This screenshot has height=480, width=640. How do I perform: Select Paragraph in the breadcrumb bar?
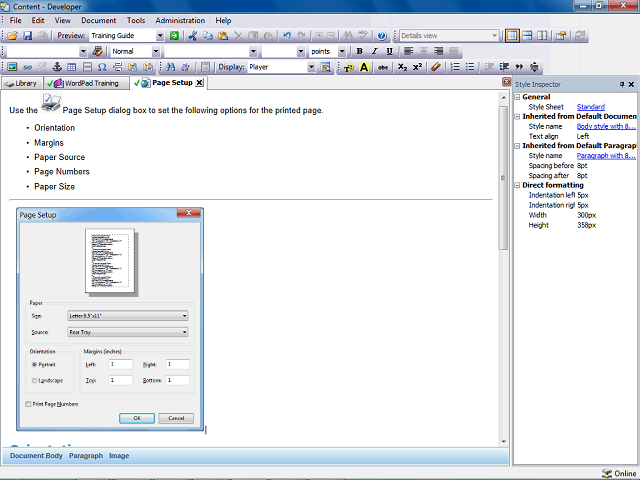(x=86, y=456)
